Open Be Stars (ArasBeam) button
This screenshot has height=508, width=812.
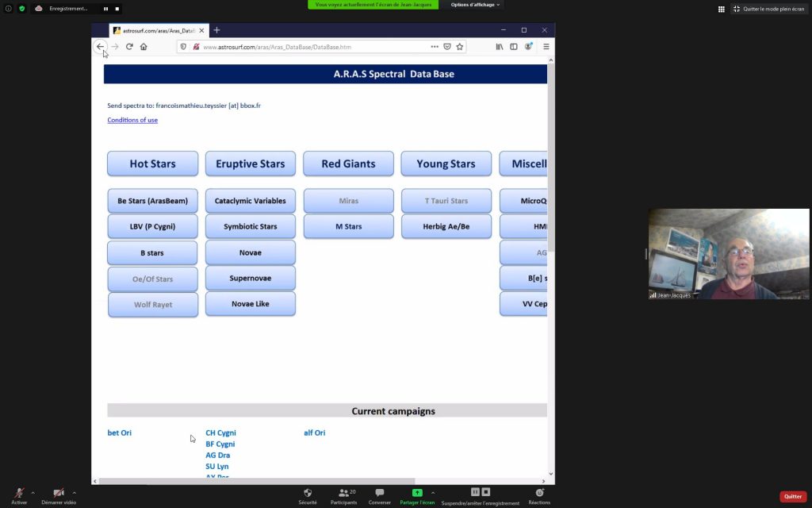click(153, 201)
